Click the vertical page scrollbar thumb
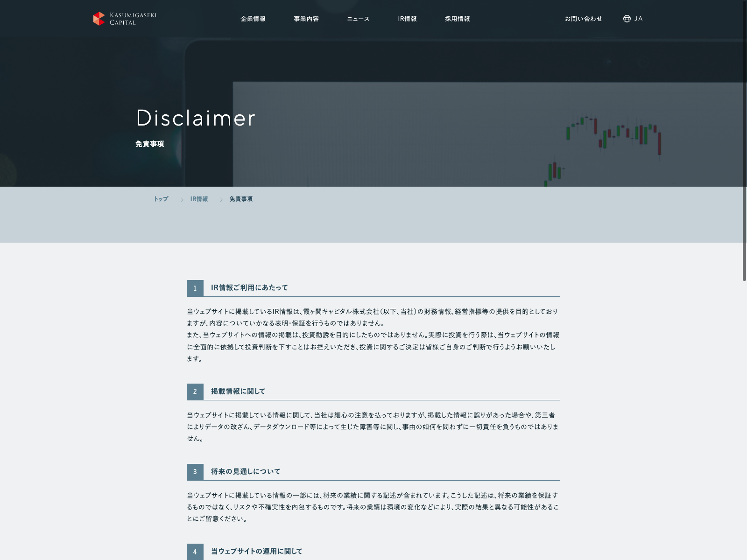The height and width of the screenshot is (560, 747). click(744, 140)
